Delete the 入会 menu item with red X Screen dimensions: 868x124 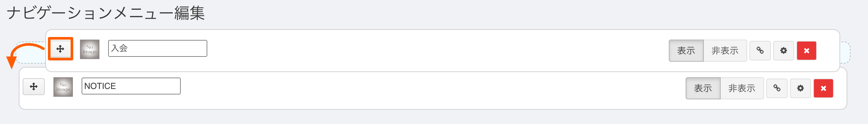806,51
